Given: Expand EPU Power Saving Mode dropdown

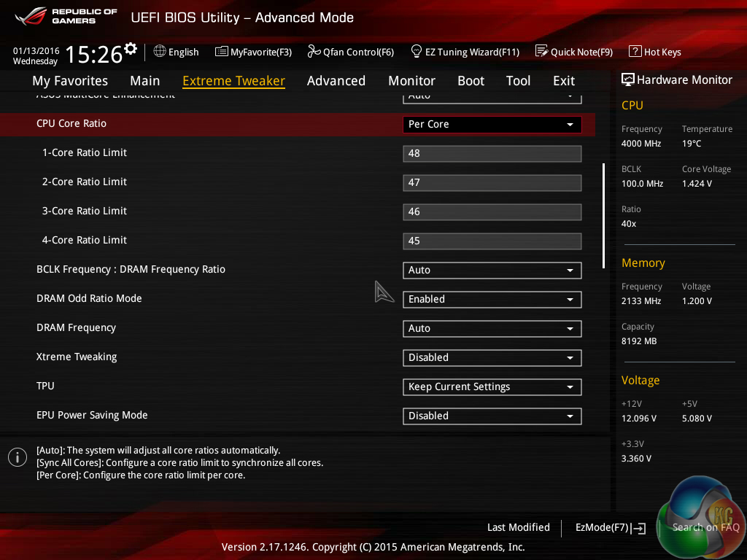Looking at the screenshot, I should click(492, 416).
